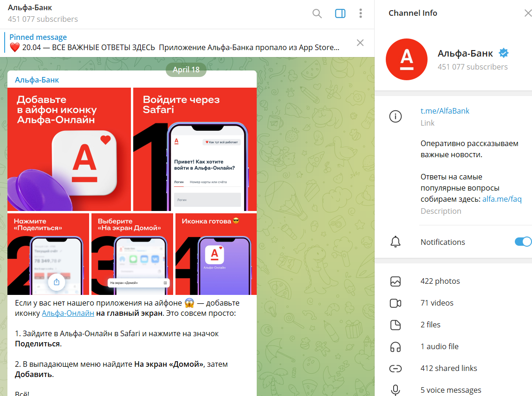Image resolution: width=532 pixels, height=396 pixels.
Task: Open the 71 videos section
Action: (436, 303)
